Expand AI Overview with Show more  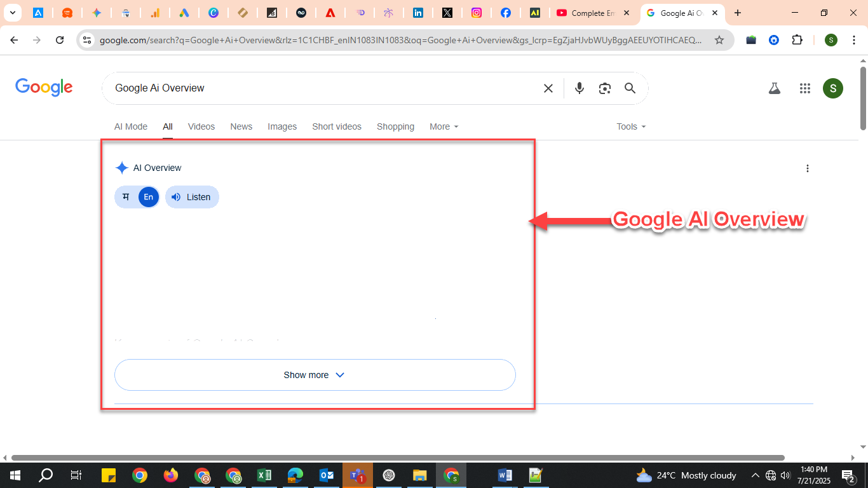(315, 375)
